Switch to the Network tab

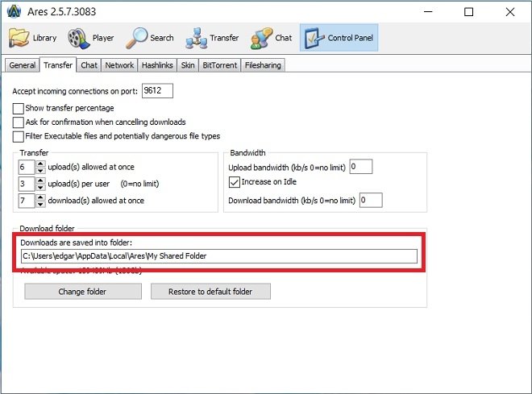coord(119,65)
